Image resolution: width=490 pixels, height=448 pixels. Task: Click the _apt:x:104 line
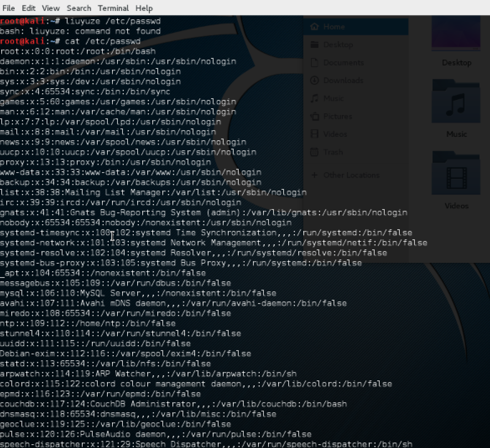(x=103, y=273)
